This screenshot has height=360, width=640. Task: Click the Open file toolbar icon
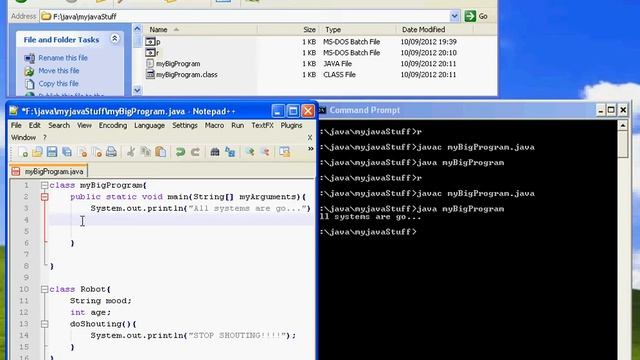click(37, 152)
